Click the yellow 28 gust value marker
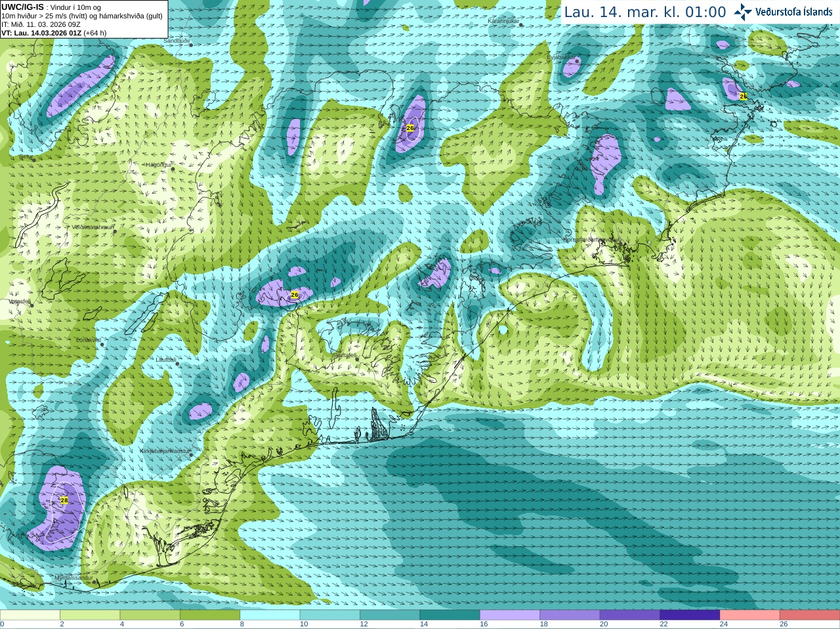The image size is (840, 629). pos(64,500)
